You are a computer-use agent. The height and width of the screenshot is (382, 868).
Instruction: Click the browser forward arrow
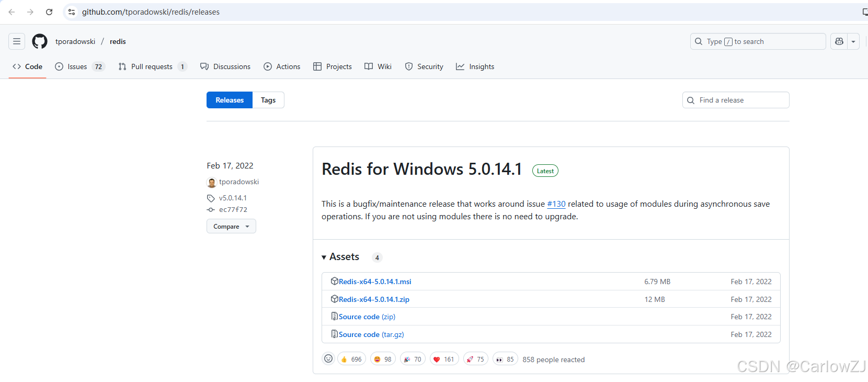30,12
